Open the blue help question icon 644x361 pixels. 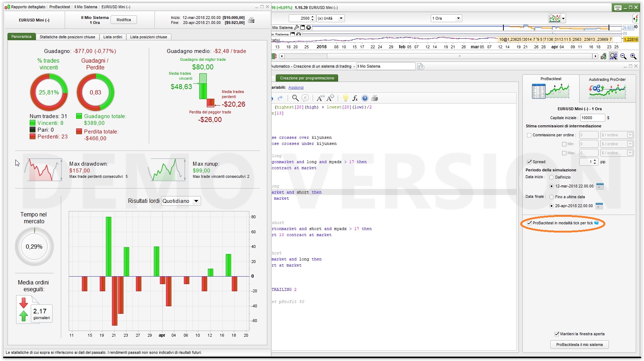pyautogui.click(x=365, y=98)
